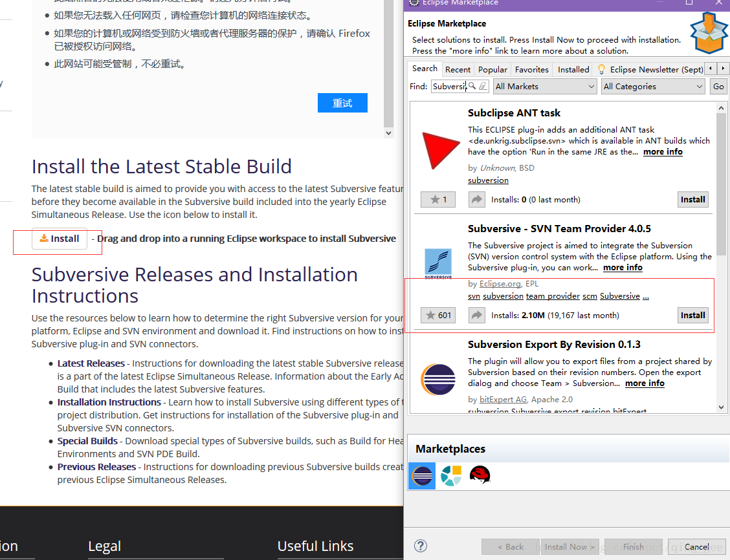The width and height of the screenshot is (730, 560).
Task: Click the Back button in Marketplace dialog
Action: coord(510,547)
